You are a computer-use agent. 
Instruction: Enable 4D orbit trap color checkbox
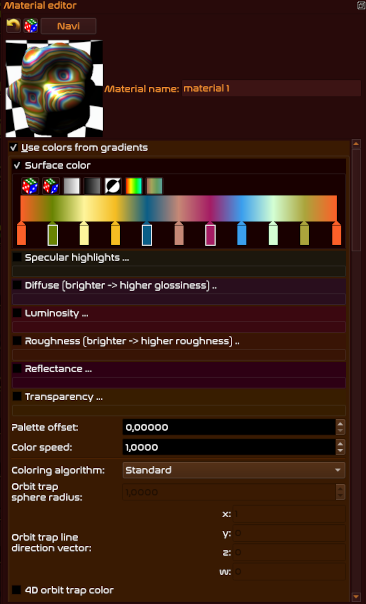pos(16,590)
